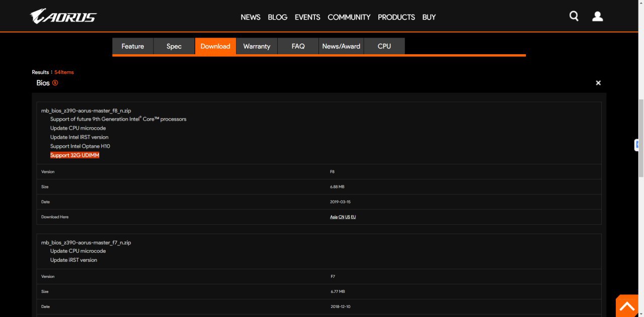644x317 pixels.
Task: Click the F8 version value
Action: click(332, 172)
